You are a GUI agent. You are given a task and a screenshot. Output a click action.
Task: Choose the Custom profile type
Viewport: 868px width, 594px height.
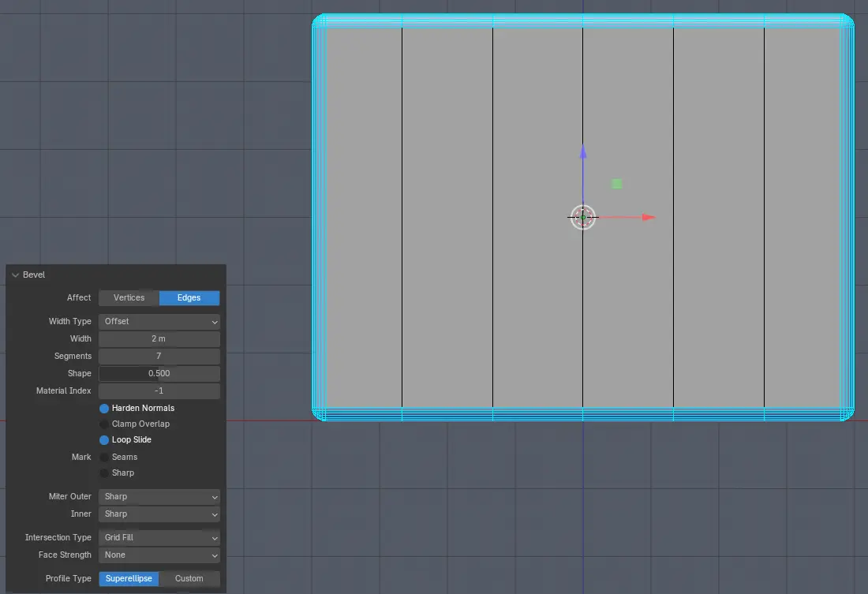pos(189,579)
